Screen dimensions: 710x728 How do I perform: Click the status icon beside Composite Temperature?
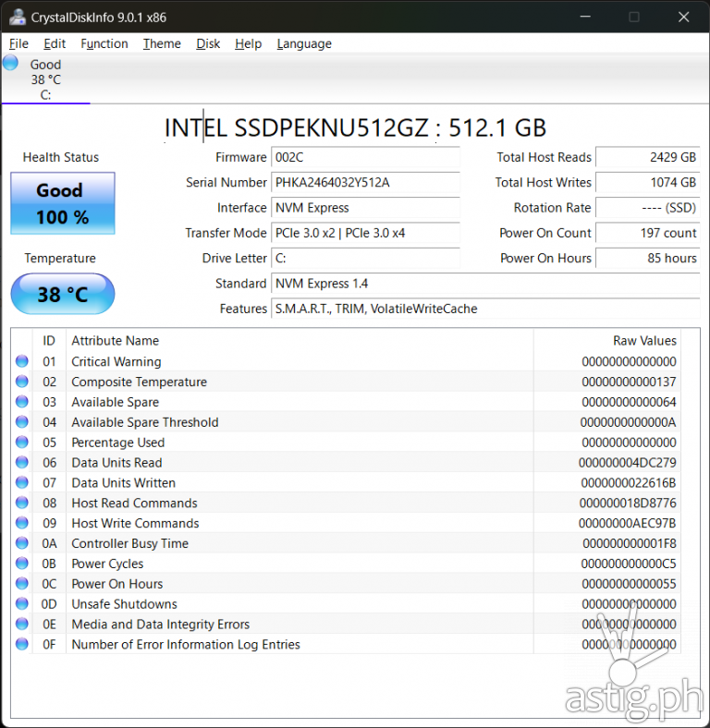22,382
